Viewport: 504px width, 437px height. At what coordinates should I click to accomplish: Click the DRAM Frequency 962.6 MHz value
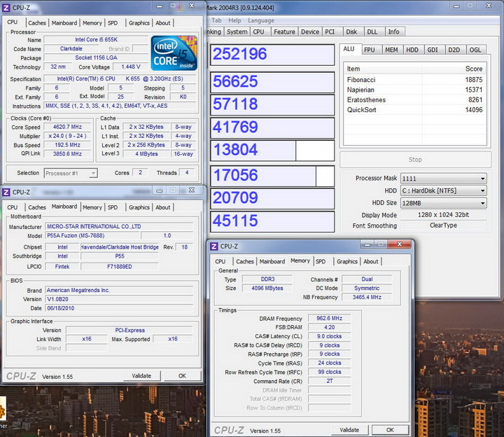(330, 318)
